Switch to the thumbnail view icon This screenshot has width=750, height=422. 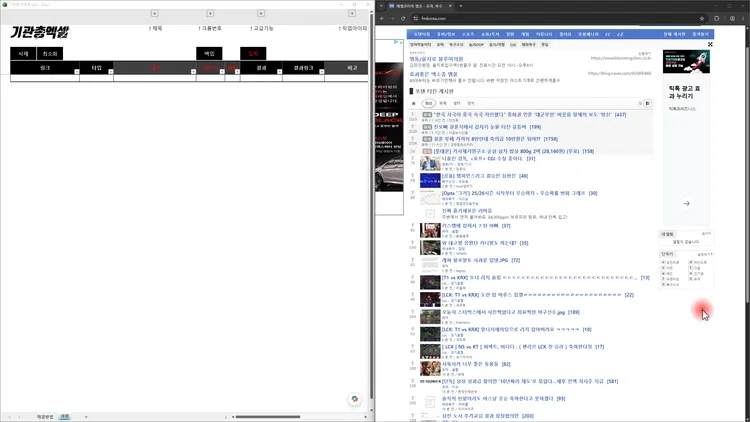coord(647,103)
